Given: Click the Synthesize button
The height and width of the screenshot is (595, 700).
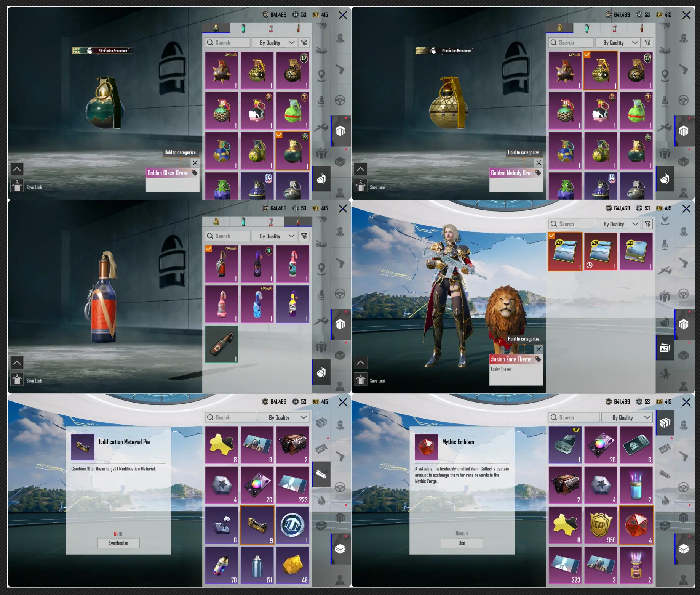Looking at the screenshot, I should (x=118, y=543).
